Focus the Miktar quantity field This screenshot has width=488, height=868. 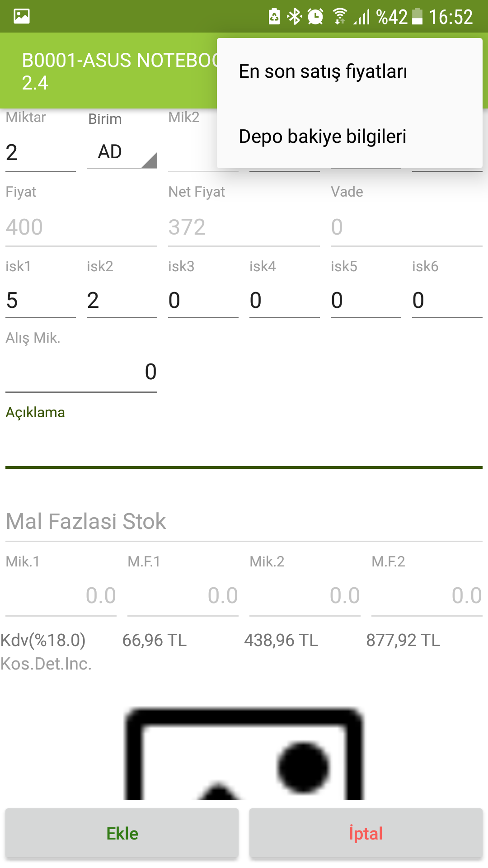41,152
